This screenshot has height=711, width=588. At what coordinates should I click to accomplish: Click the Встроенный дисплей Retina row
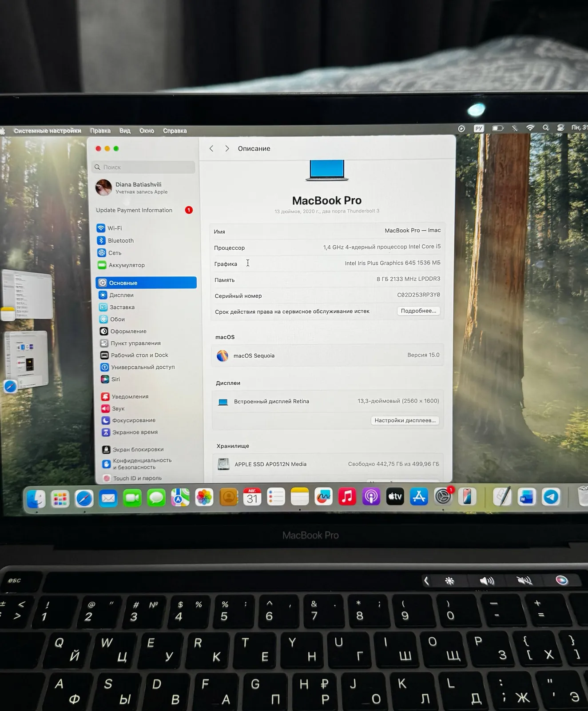click(328, 401)
